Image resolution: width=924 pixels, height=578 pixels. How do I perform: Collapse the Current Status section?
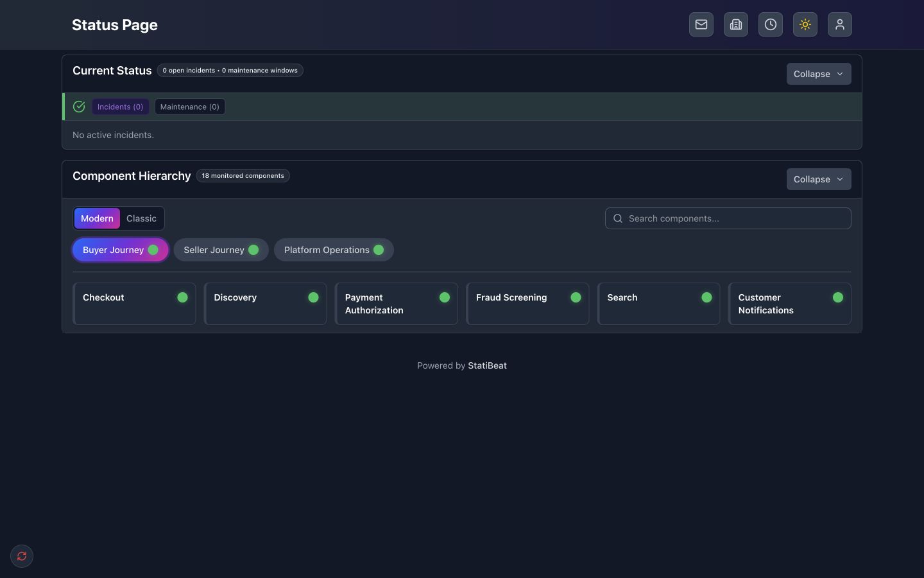pos(819,74)
